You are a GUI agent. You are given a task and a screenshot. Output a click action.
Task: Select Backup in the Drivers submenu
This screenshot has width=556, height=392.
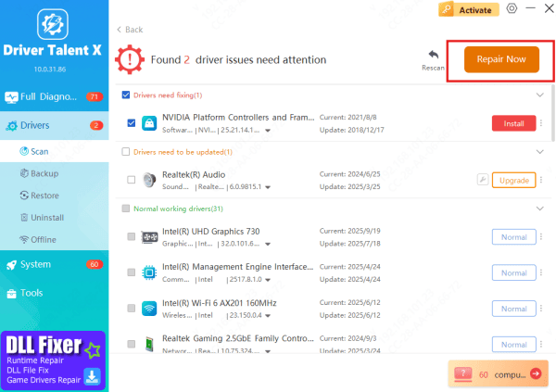(x=43, y=173)
